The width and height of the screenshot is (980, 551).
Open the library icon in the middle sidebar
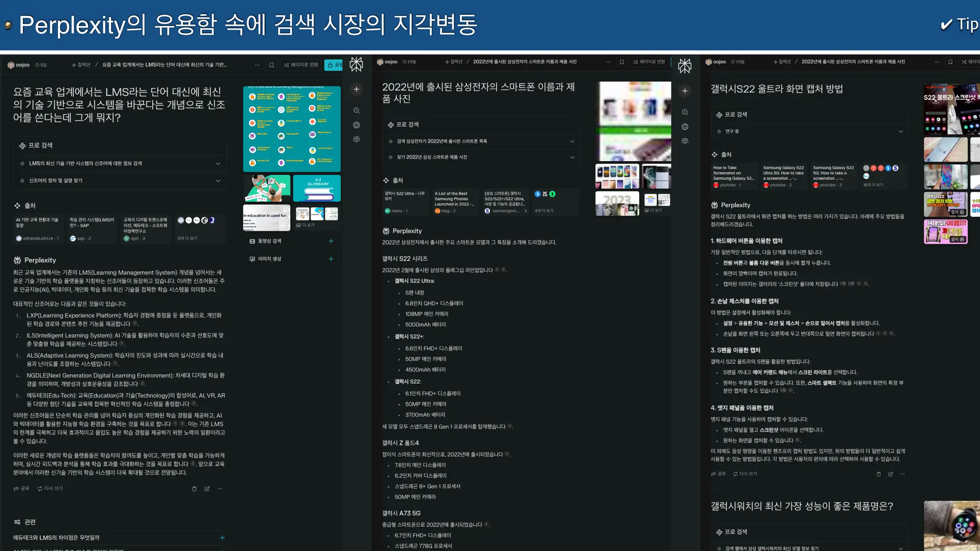[x=685, y=141]
